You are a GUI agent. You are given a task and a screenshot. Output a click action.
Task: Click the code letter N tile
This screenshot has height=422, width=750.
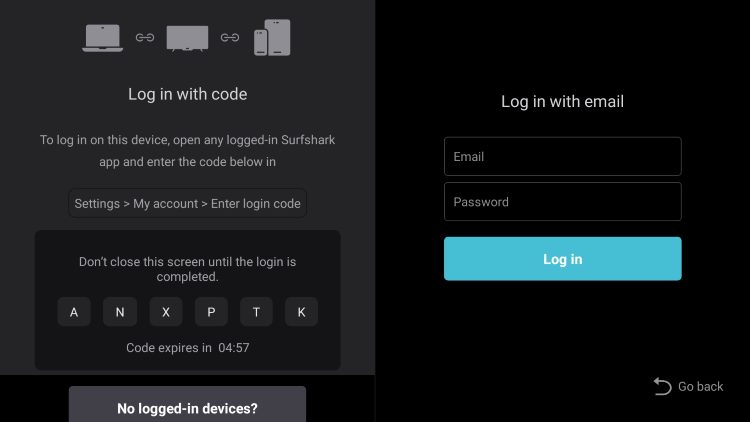pos(120,312)
